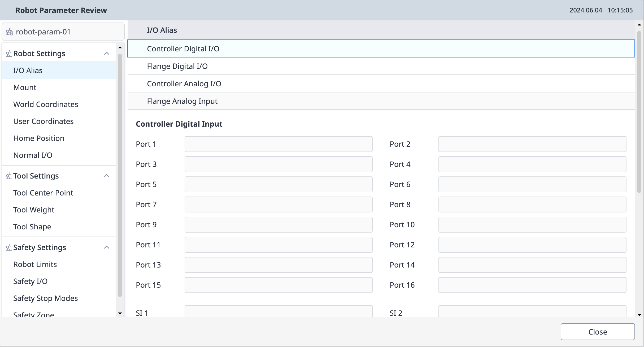Open the Flange Digital I/O tab
This screenshot has height=347, width=644.
click(177, 66)
